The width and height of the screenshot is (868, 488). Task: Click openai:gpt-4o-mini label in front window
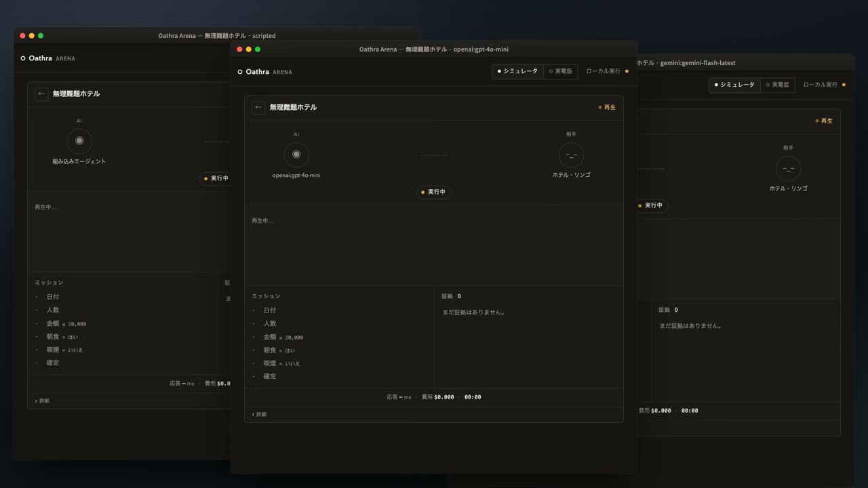click(296, 175)
